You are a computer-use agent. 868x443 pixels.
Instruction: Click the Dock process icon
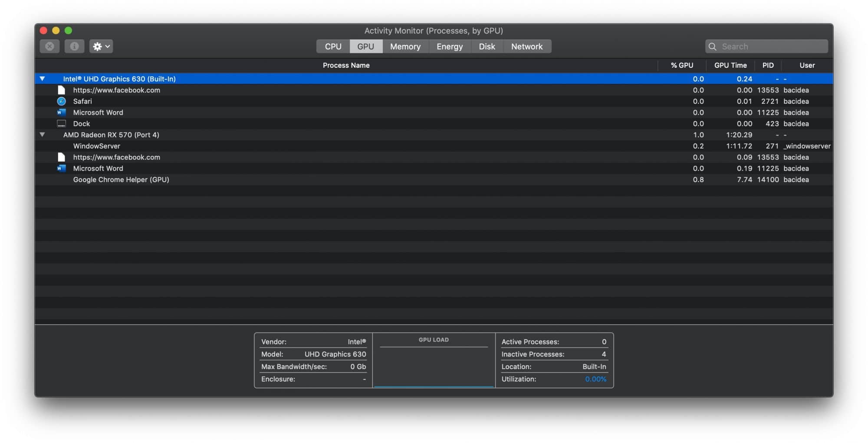62,124
